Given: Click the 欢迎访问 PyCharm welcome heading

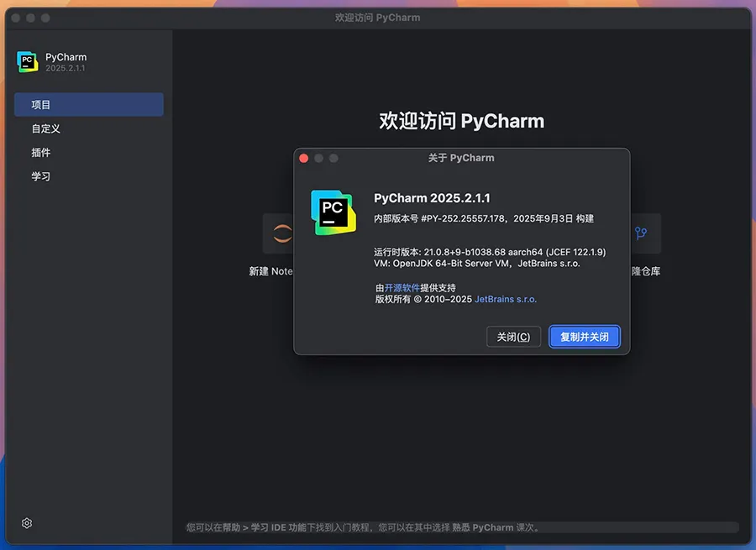Looking at the screenshot, I should 461,121.
